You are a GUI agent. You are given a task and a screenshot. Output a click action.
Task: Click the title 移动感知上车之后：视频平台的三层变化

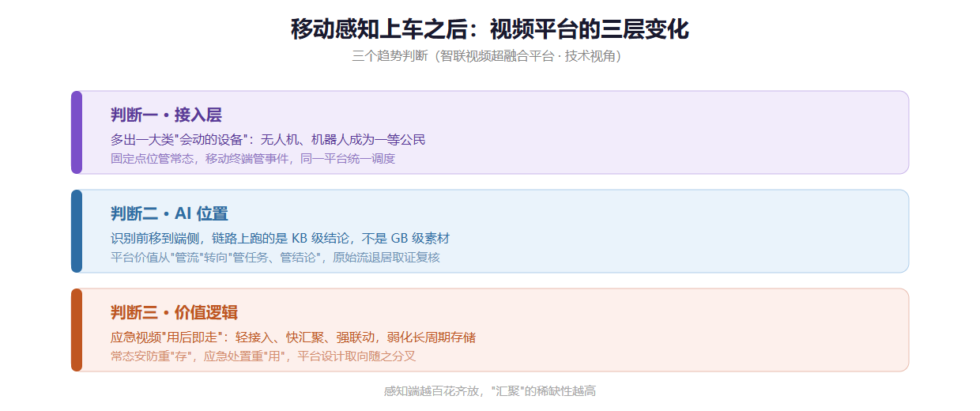click(490, 30)
